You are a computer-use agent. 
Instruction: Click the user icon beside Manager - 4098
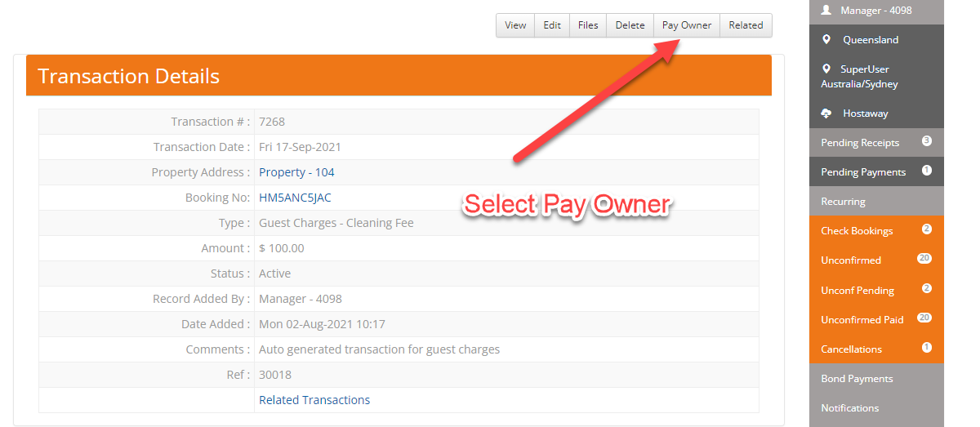click(x=826, y=10)
